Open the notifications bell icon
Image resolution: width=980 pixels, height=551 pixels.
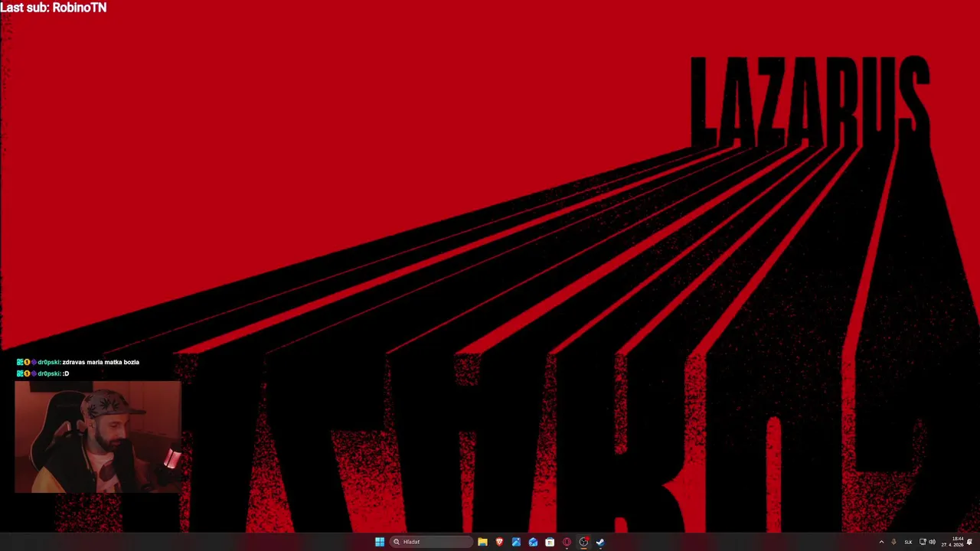click(970, 542)
